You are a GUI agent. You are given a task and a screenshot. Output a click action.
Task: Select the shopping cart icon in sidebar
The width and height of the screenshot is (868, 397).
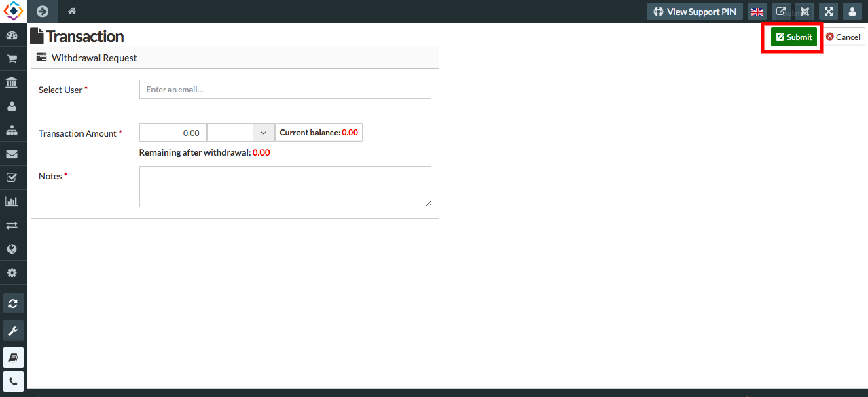[13, 58]
